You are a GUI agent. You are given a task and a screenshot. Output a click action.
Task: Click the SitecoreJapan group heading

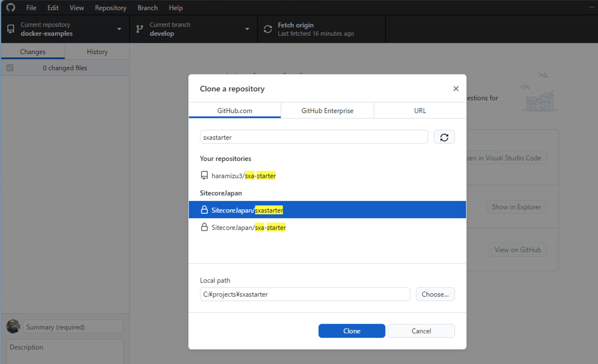[x=221, y=193]
